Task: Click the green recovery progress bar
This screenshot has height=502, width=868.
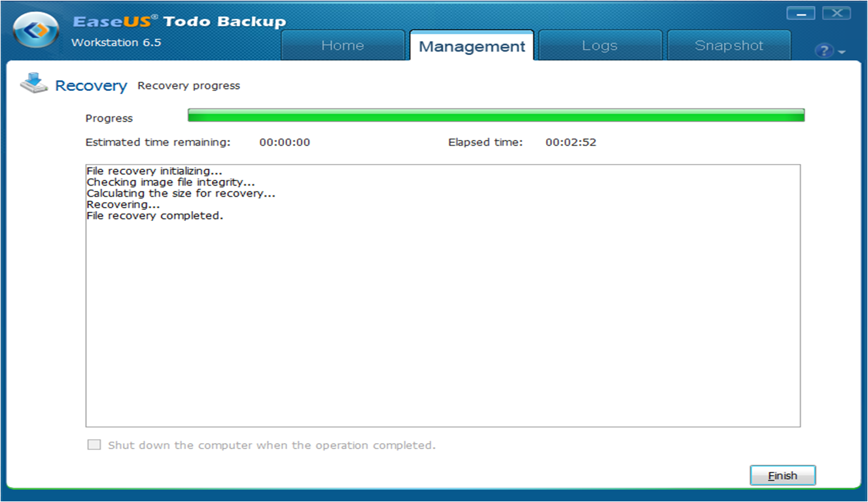Action: click(496, 116)
